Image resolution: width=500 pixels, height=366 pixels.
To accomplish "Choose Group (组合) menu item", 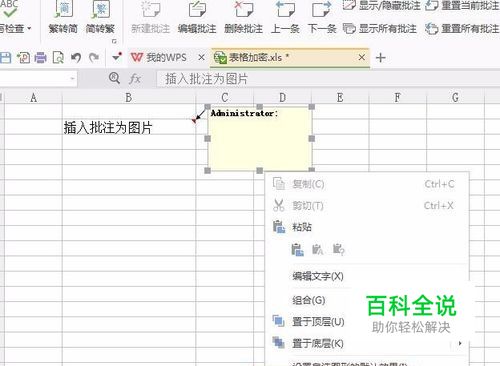I will [309, 300].
